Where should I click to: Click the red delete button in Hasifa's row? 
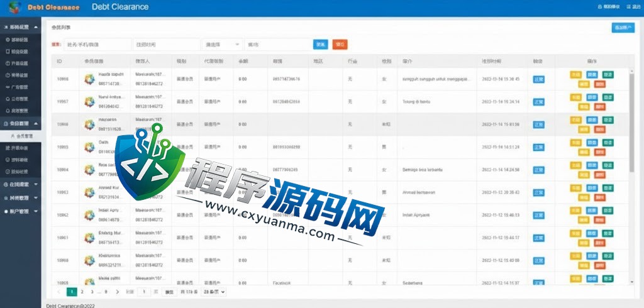599,84
